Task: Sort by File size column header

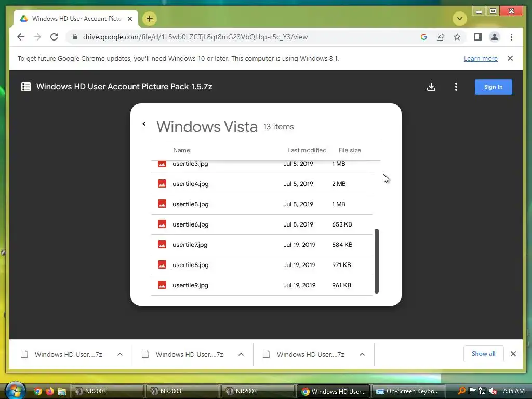Action: pyautogui.click(x=350, y=150)
